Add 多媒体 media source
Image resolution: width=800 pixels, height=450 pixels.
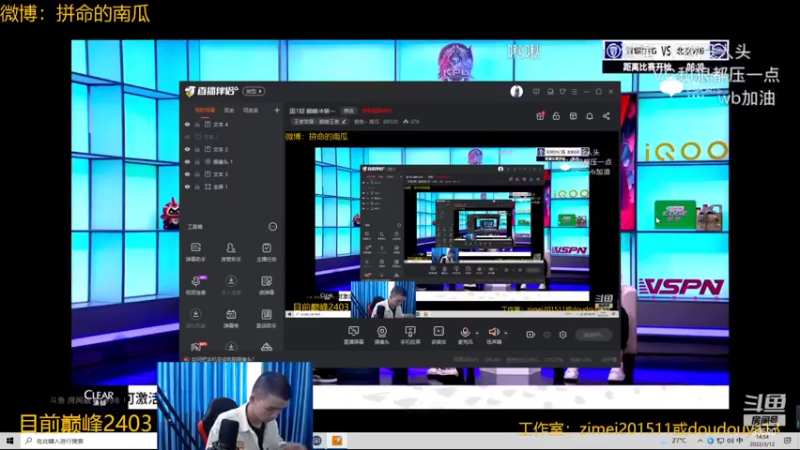(438, 335)
